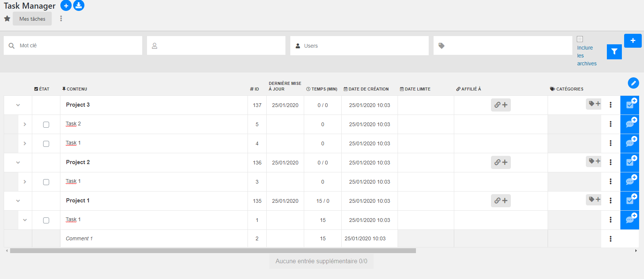Open the three-dot menu next to Mes tâches
The height and width of the screenshot is (279, 644).
click(61, 18)
